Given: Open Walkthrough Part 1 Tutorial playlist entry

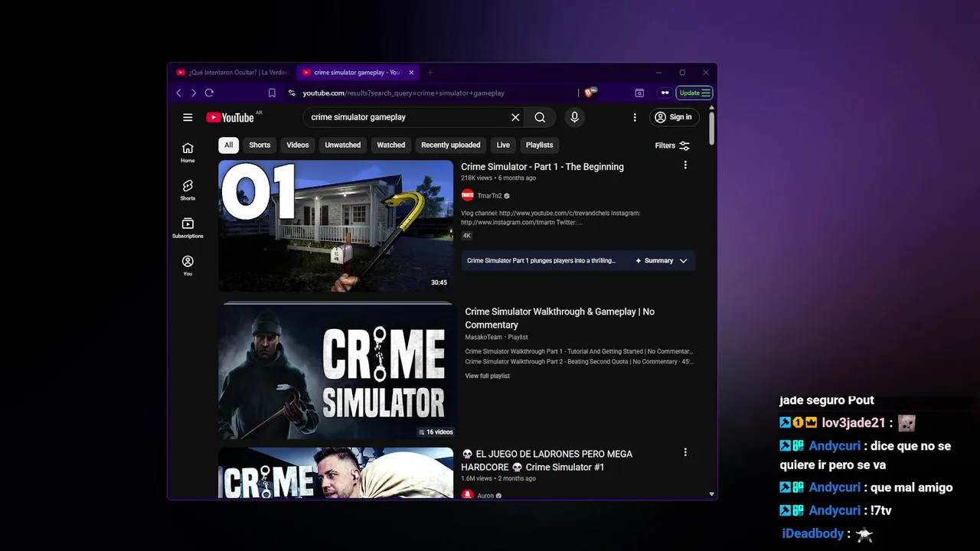Looking at the screenshot, I should tap(579, 352).
